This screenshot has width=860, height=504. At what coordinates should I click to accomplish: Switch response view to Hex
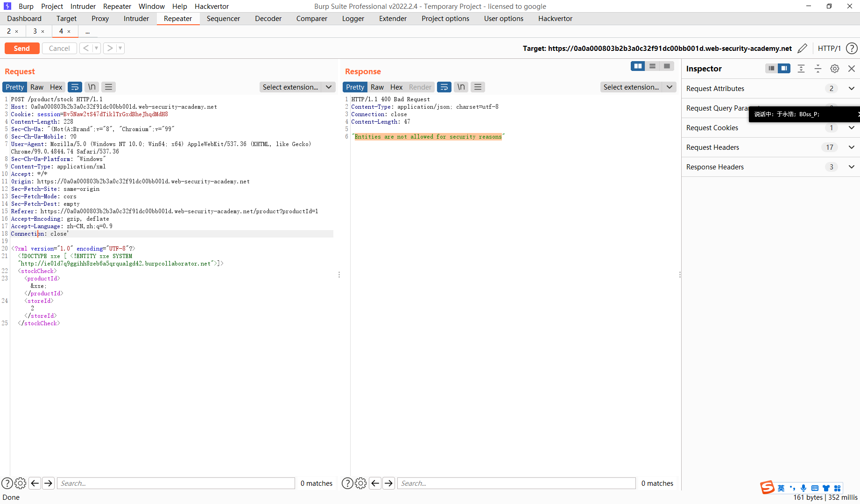point(396,87)
